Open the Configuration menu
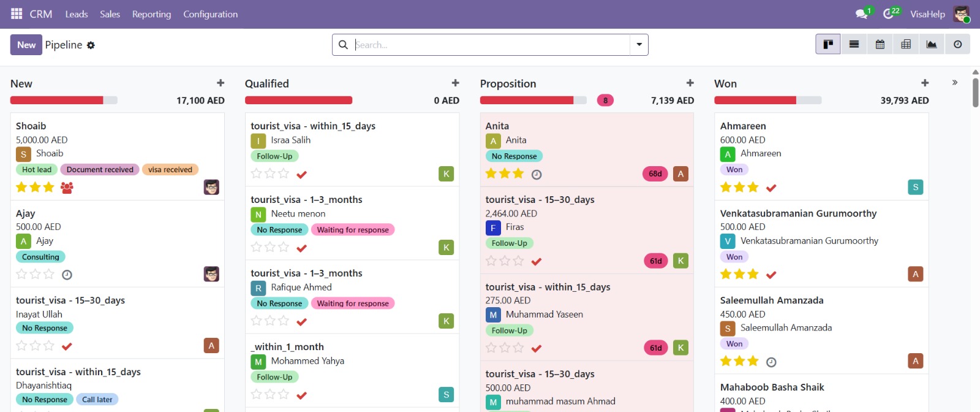Image resolution: width=980 pixels, height=412 pixels. pos(210,14)
